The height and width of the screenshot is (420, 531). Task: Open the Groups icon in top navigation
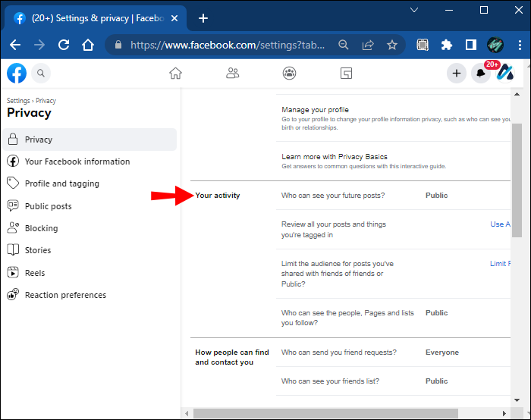click(289, 74)
